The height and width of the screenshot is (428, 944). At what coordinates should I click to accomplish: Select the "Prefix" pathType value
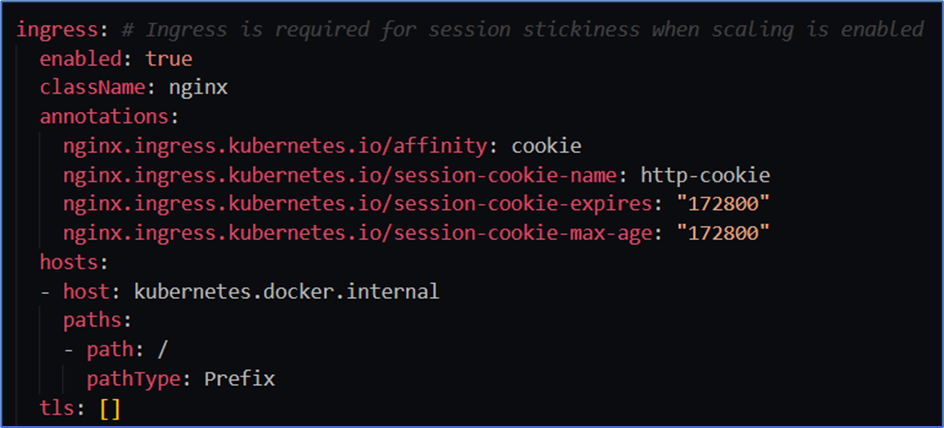(x=239, y=379)
